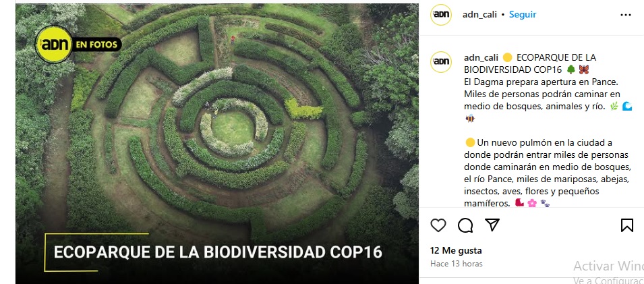Image resolution: width=644 pixels, height=284 pixels.
Task: Open the adn_cali username in the caption
Action: pos(481,57)
